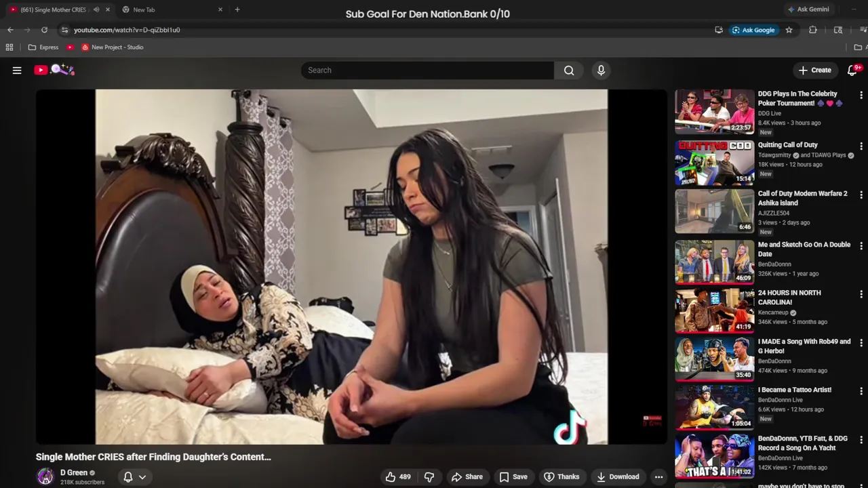Open Express bookmarks folder
Screen dimensions: 868x488
[x=43, y=47]
